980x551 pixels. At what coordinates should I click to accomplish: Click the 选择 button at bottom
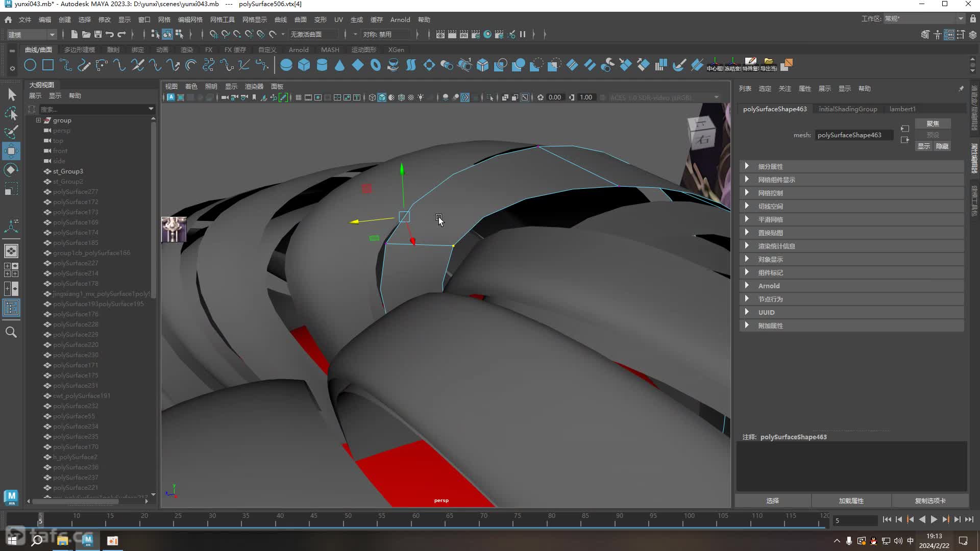coord(773,500)
